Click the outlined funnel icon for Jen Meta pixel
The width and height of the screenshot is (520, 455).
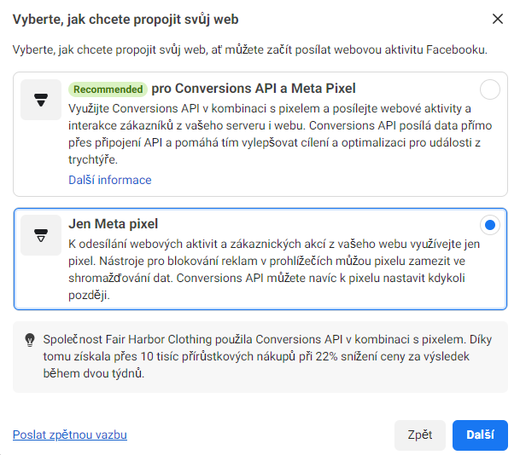(x=41, y=235)
